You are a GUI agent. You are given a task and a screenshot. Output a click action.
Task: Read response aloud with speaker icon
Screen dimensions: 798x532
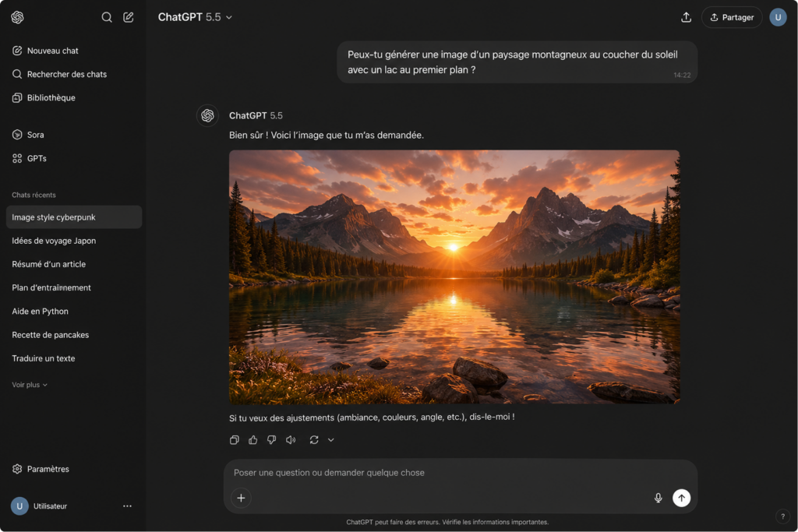click(291, 439)
